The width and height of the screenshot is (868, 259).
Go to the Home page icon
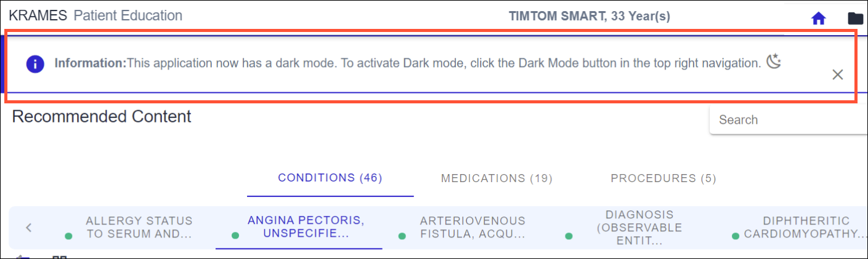[818, 18]
